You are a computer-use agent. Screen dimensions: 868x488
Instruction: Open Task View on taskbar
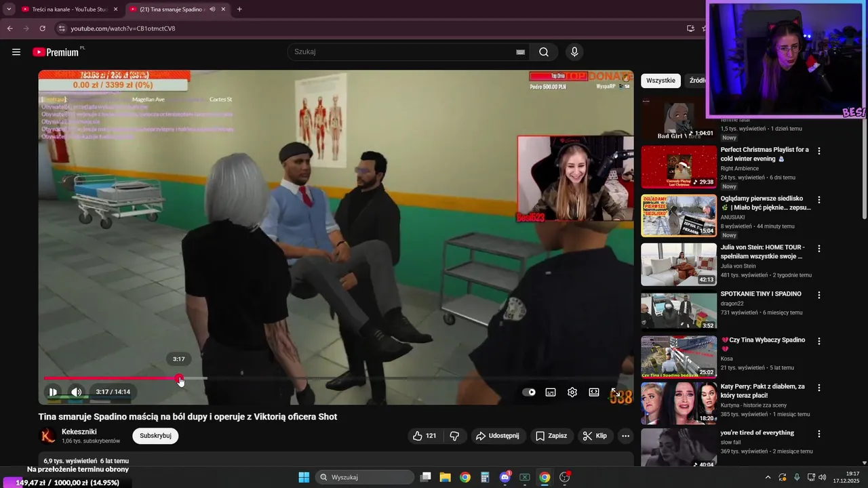click(x=426, y=477)
